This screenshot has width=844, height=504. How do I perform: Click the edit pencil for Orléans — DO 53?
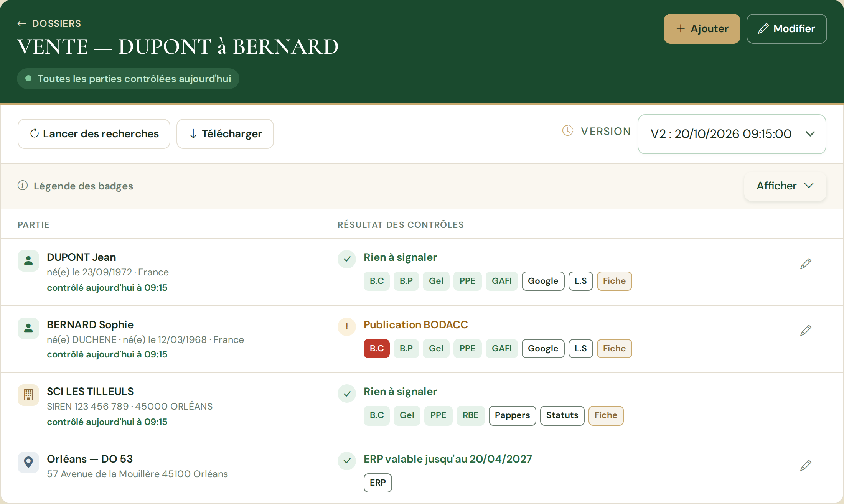[806, 465]
